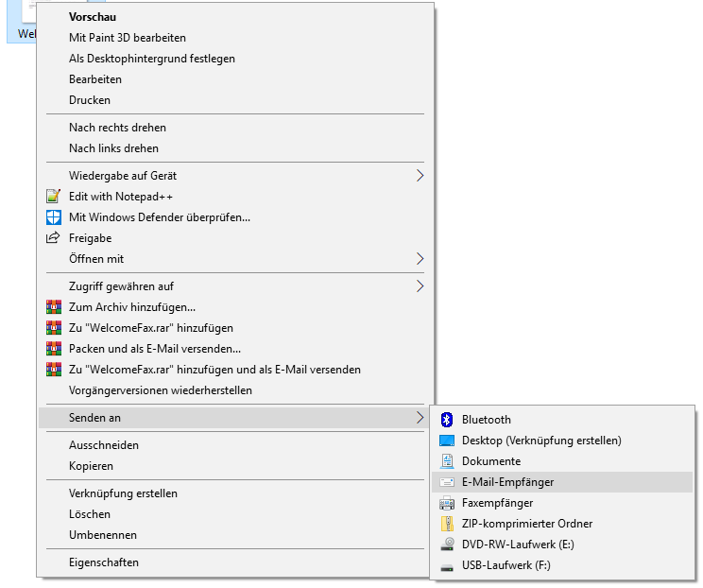Click WinRAR icon next to Zum Archiv hinzufügen
Screen dimensions: 703x588
point(53,307)
